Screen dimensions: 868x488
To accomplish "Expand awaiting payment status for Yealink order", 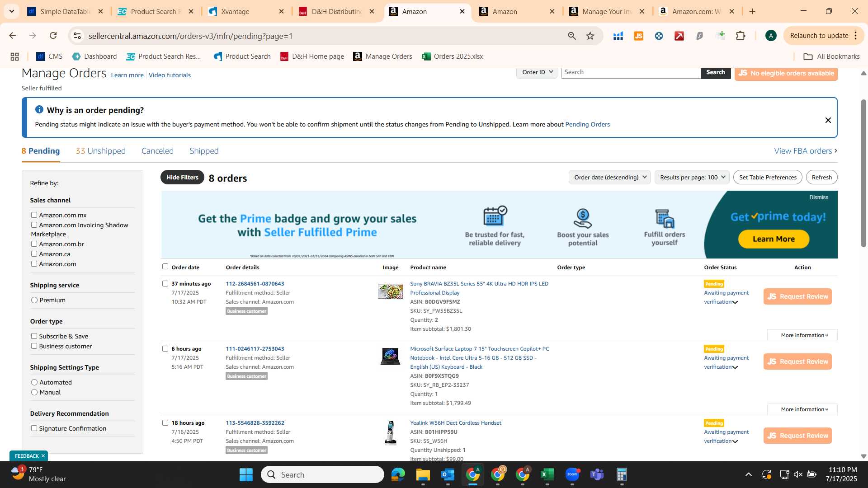I will coord(735,441).
